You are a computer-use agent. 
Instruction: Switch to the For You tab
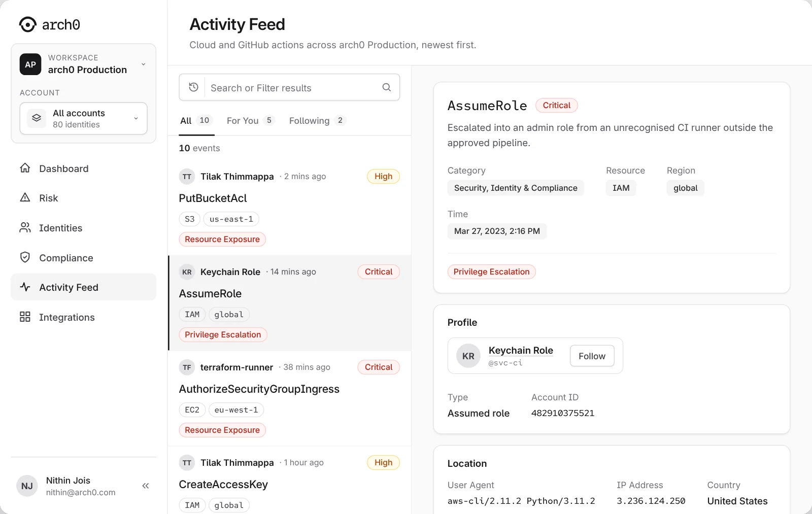tap(251, 121)
